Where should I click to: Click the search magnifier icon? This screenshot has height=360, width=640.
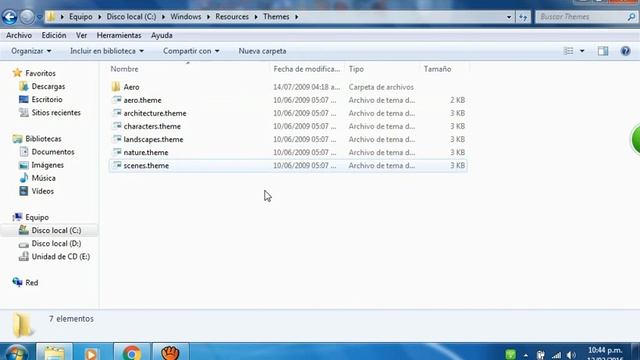(631, 17)
